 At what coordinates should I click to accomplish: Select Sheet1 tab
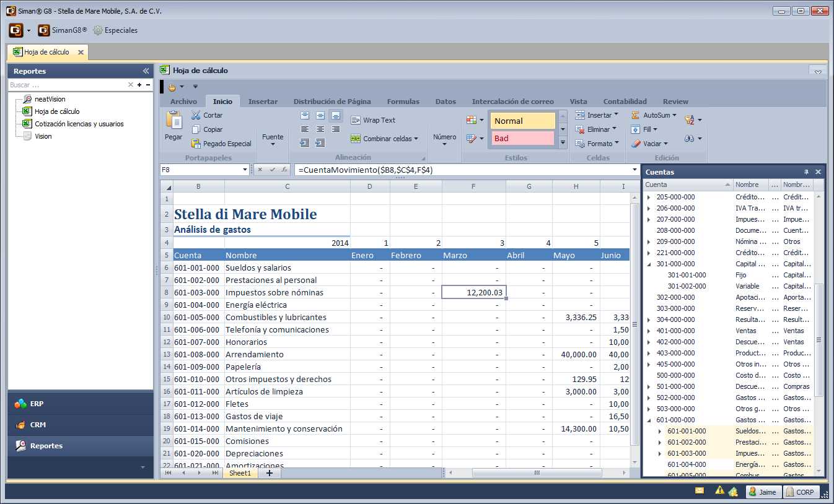tap(240, 473)
